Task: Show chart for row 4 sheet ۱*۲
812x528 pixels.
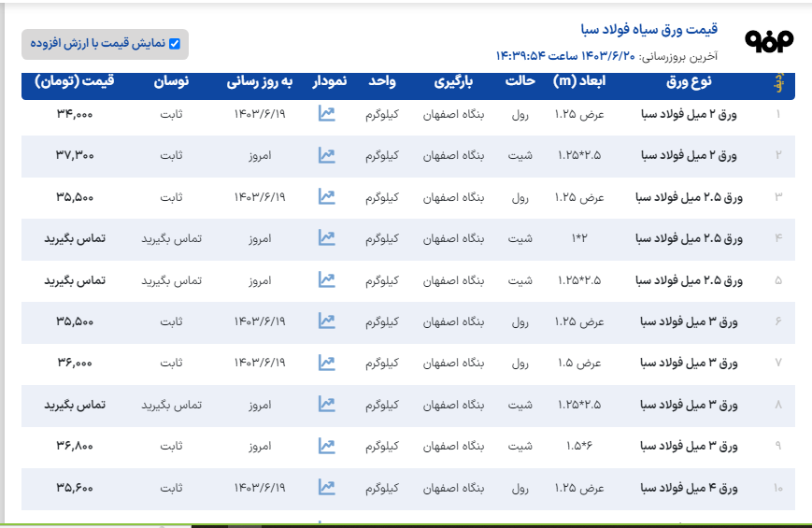Action: click(x=326, y=238)
